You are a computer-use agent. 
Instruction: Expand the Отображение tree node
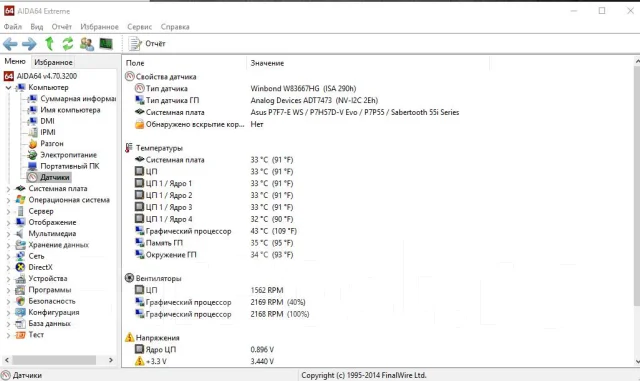click(x=8, y=223)
